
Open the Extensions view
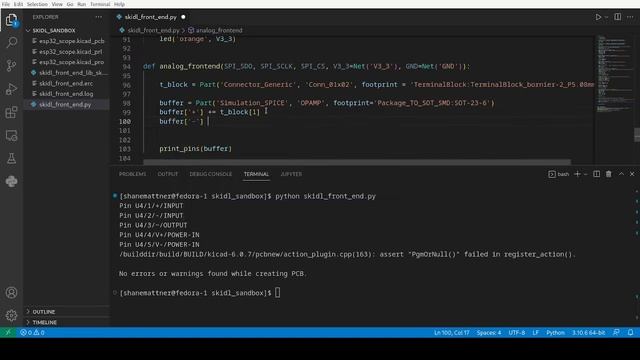click(11, 112)
